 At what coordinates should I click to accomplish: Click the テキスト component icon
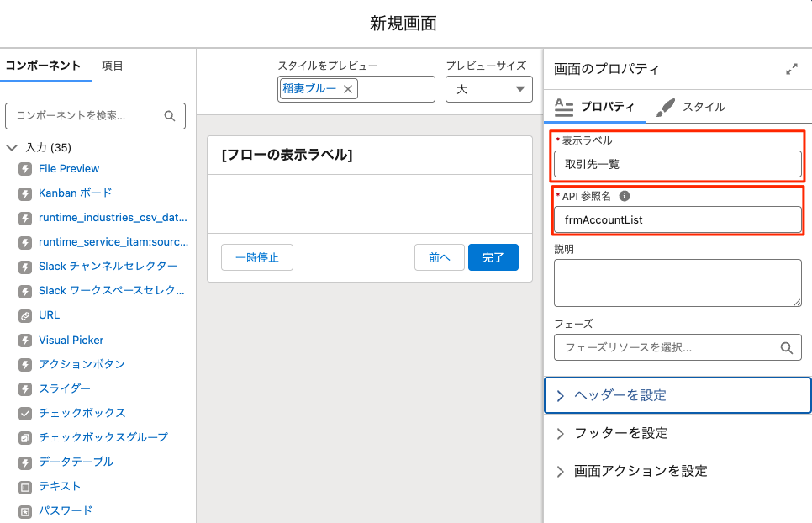click(x=25, y=487)
